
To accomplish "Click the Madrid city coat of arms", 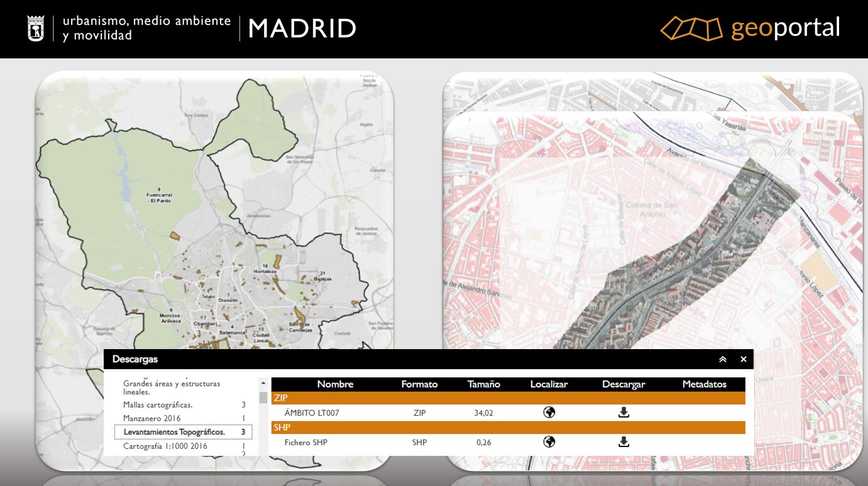I will pos(36,29).
